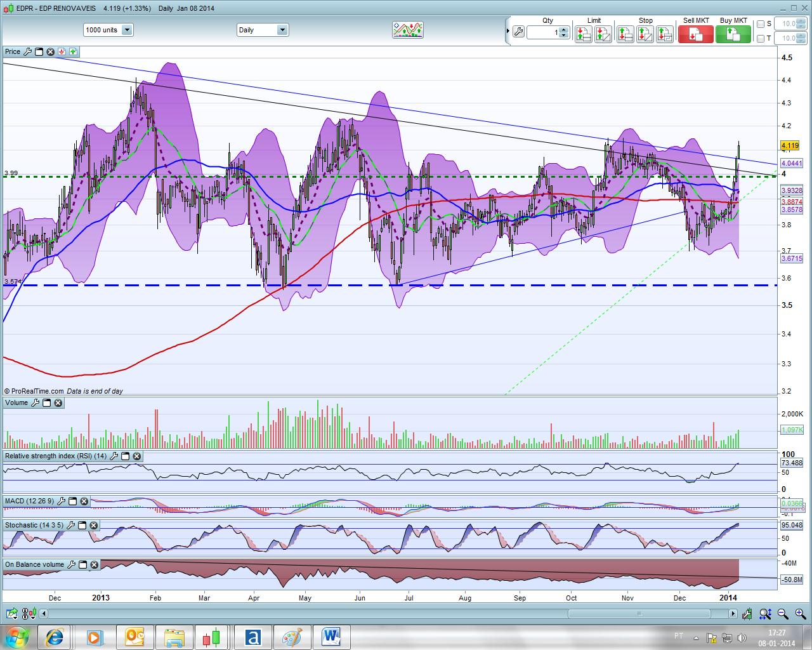Enable the S stop checkbox
This screenshot has width=812, height=650.
pos(761,24)
